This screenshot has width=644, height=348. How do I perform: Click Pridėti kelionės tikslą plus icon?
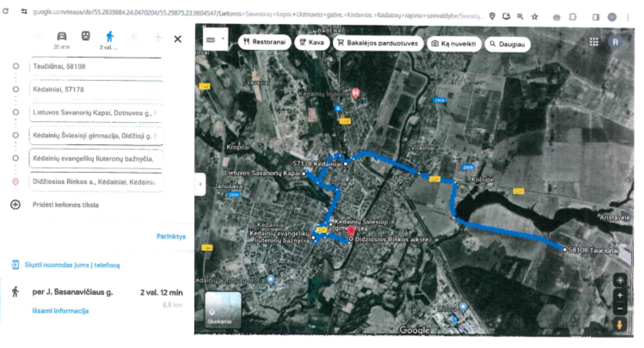[16, 205]
